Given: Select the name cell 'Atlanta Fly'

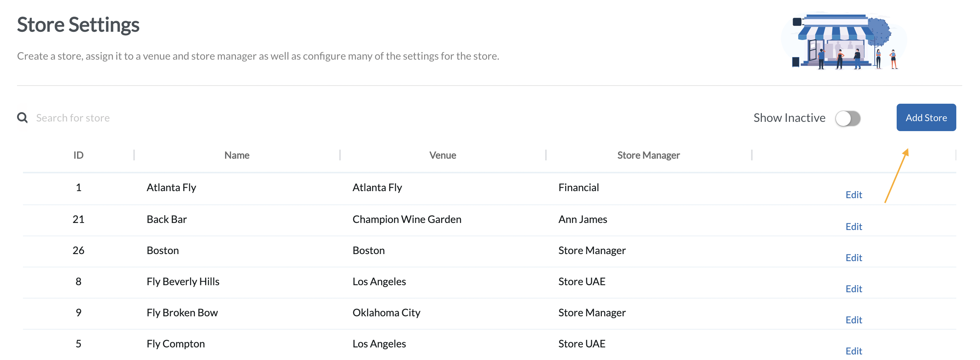Looking at the screenshot, I should point(171,187).
